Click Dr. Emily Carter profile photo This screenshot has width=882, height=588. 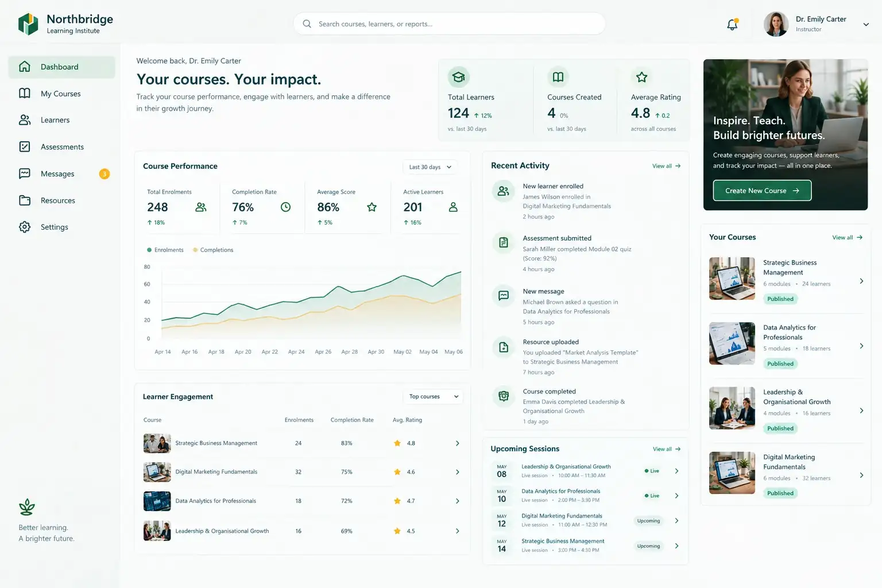(776, 24)
